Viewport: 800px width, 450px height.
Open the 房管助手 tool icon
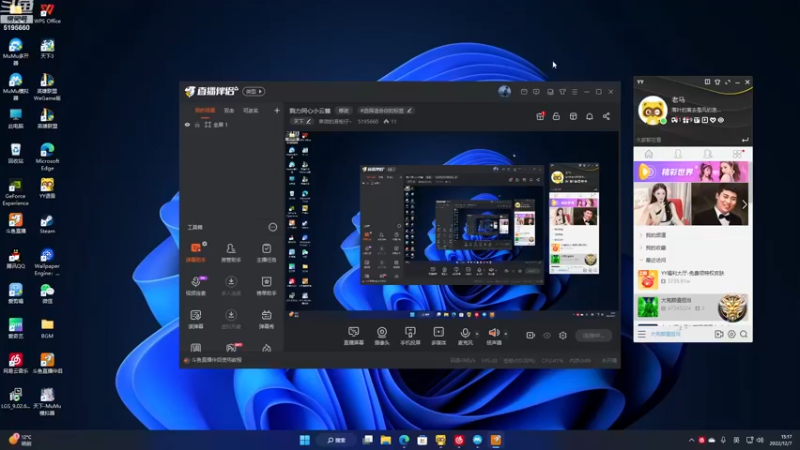(231, 252)
